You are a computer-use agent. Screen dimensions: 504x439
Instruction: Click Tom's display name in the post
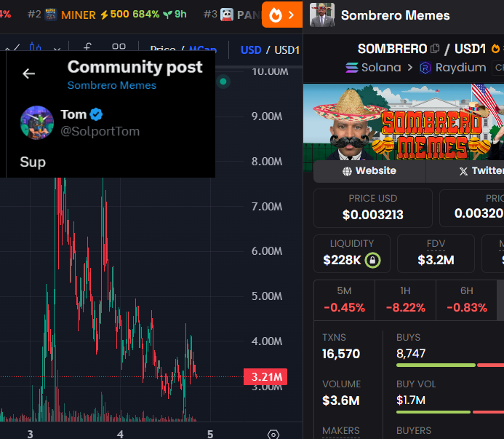click(x=73, y=114)
